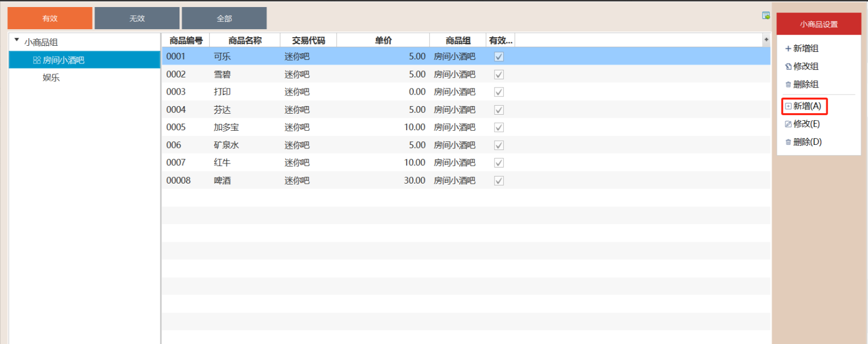Viewport: 868px width, 344px height.
Task: Open the column chooser at table corner
Action: pos(766,40)
